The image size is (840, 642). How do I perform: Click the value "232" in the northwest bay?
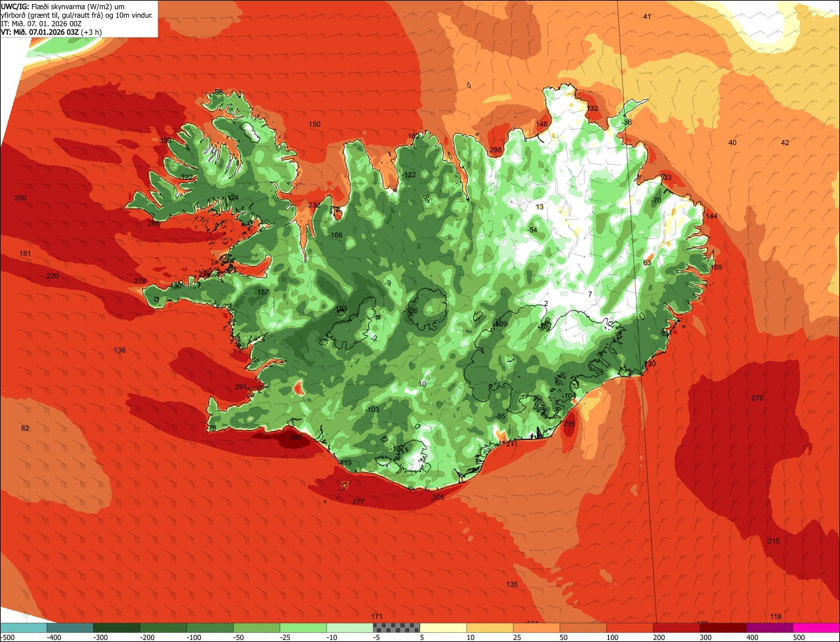(x=314, y=204)
